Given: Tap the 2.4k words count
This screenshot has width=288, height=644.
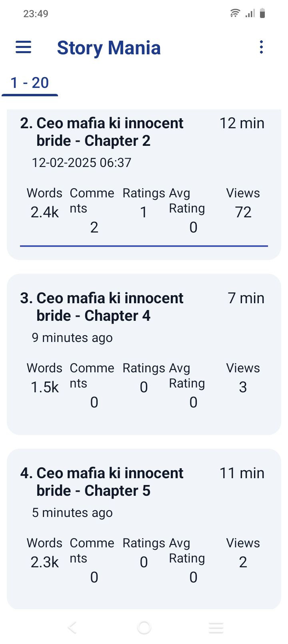Looking at the screenshot, I should 44,212.
